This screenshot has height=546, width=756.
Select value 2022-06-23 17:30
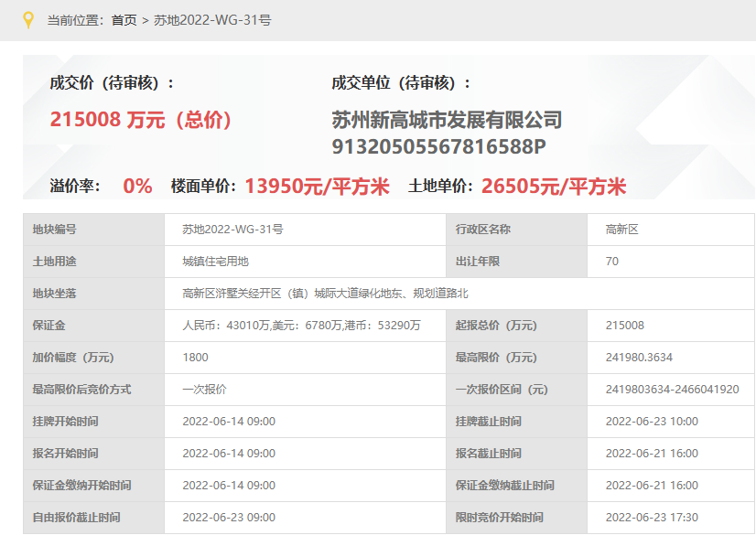[x=652, y=518]
